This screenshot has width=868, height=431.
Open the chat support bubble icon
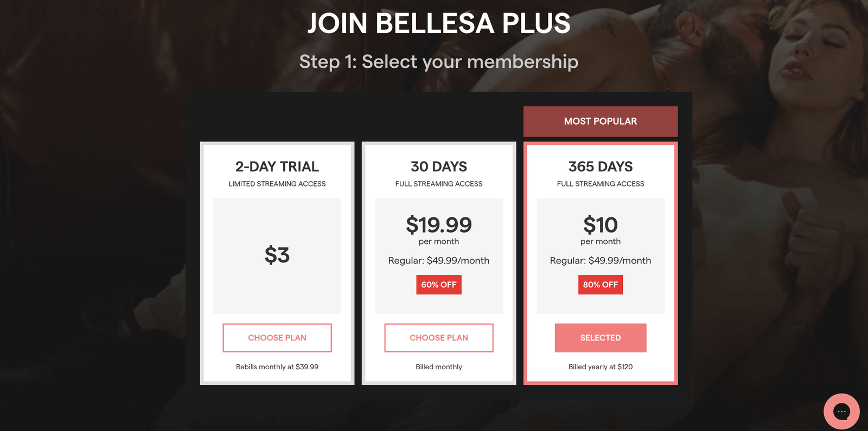tap(841, 411)
